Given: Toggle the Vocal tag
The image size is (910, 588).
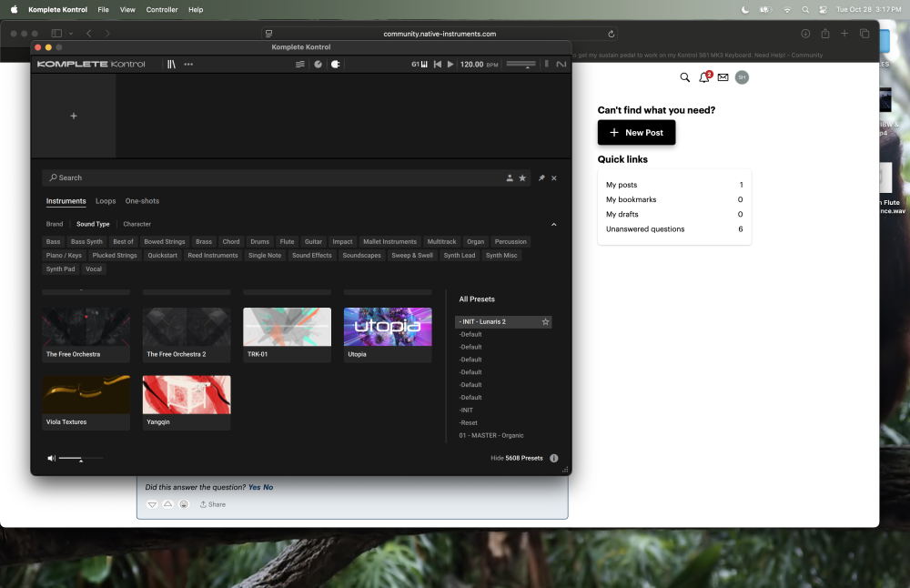Looking at the screenshot, I should [94, 269].
